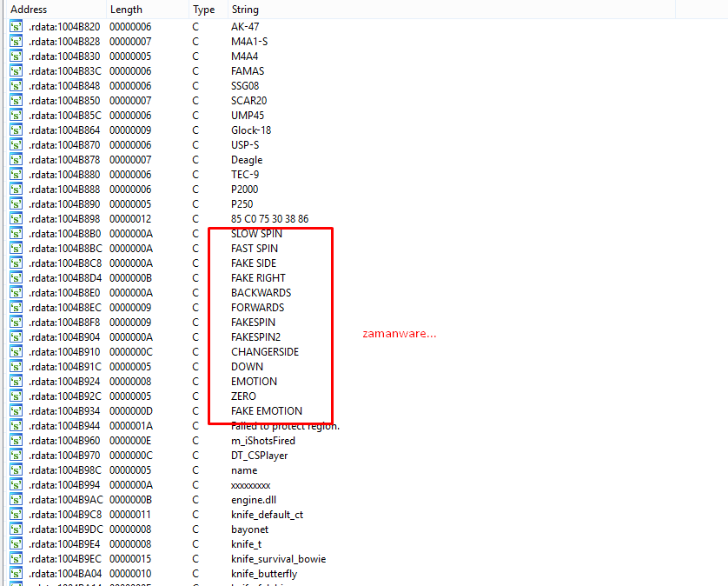Click the string icon beside bayonet row
This screenshot has height=586, width=728.
(x=16, y=529)
